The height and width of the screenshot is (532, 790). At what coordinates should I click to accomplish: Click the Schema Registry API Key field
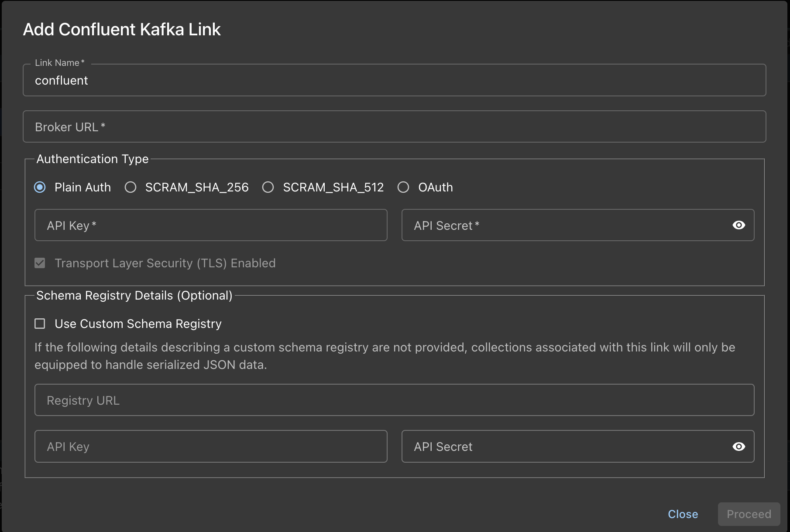pos(211,447)
